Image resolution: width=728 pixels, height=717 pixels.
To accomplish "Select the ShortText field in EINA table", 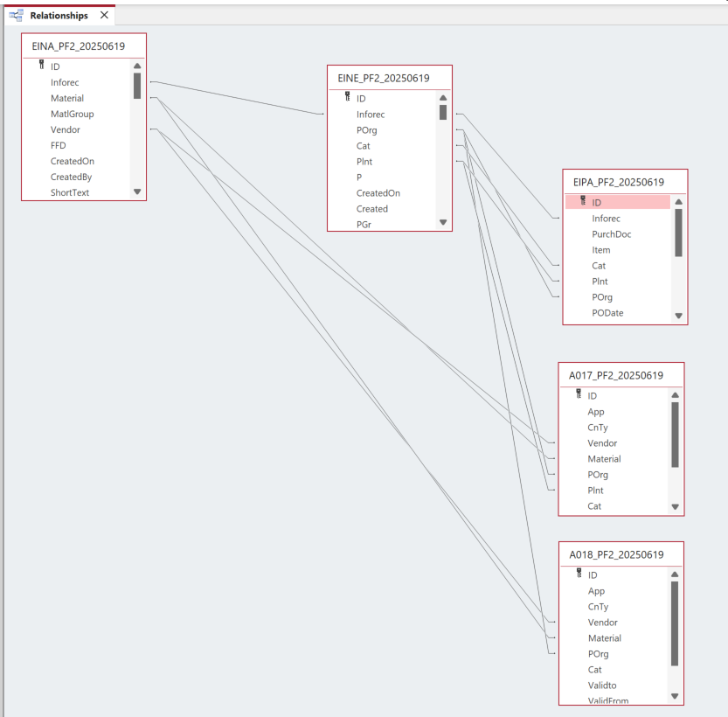I will coord(69,192).
